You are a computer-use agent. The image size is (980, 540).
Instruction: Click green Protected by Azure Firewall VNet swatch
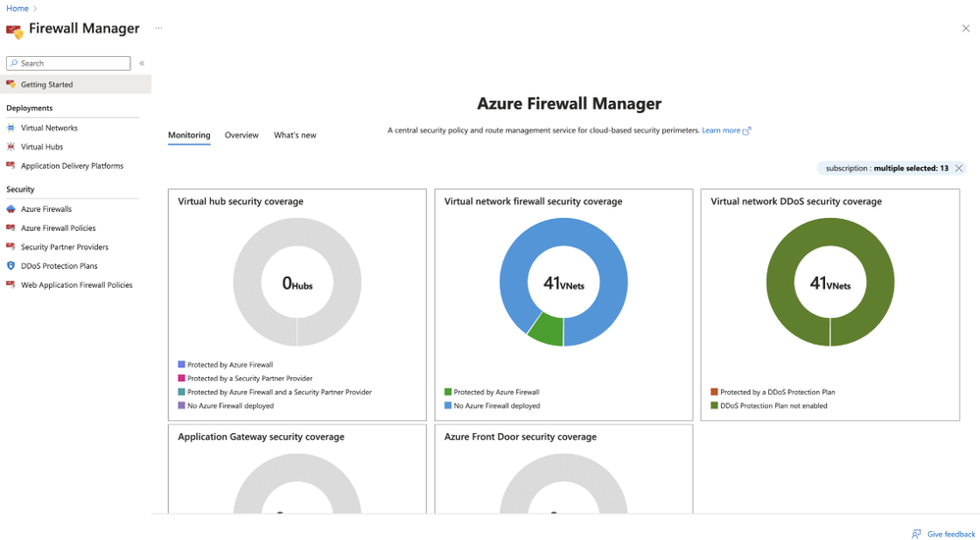click(x=447, y=392)
